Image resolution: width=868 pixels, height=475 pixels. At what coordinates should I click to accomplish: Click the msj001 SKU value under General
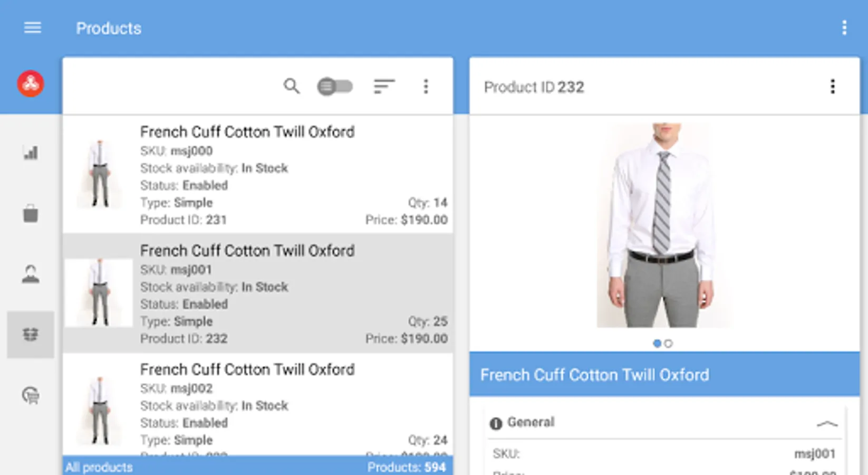tap(815, 454)
